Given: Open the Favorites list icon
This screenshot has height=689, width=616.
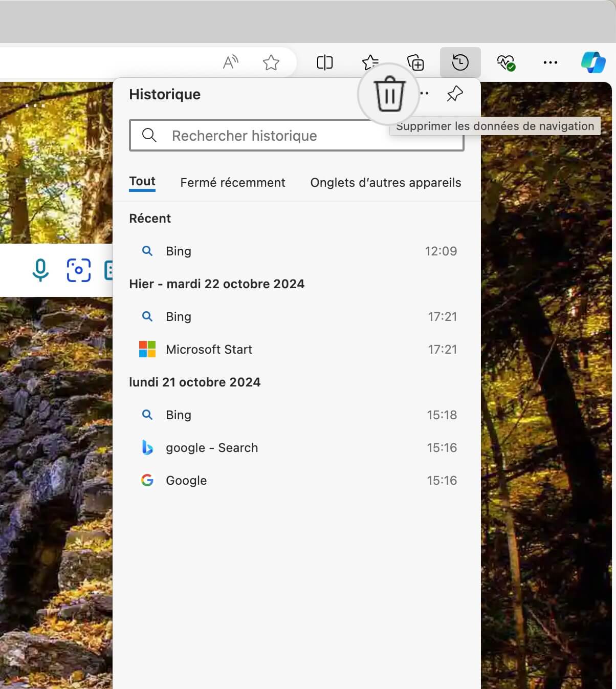Looking at the screenshot, I should 370,62.
